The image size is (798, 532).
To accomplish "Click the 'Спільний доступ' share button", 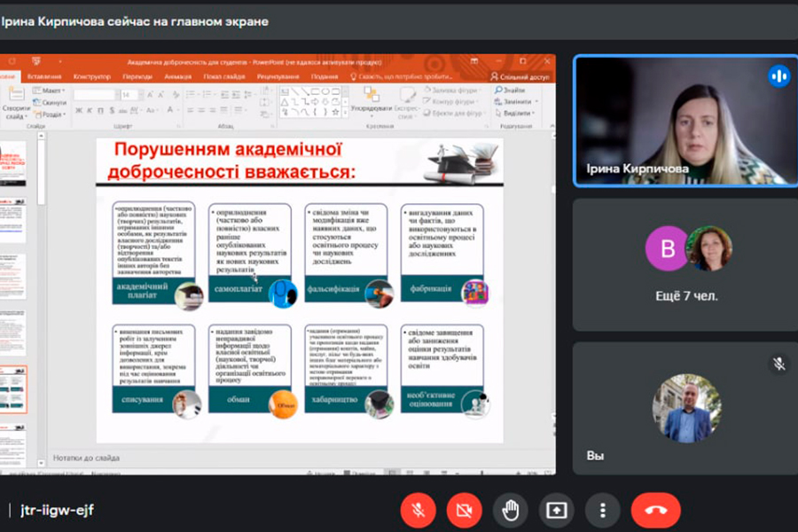I will pos(525,76).
